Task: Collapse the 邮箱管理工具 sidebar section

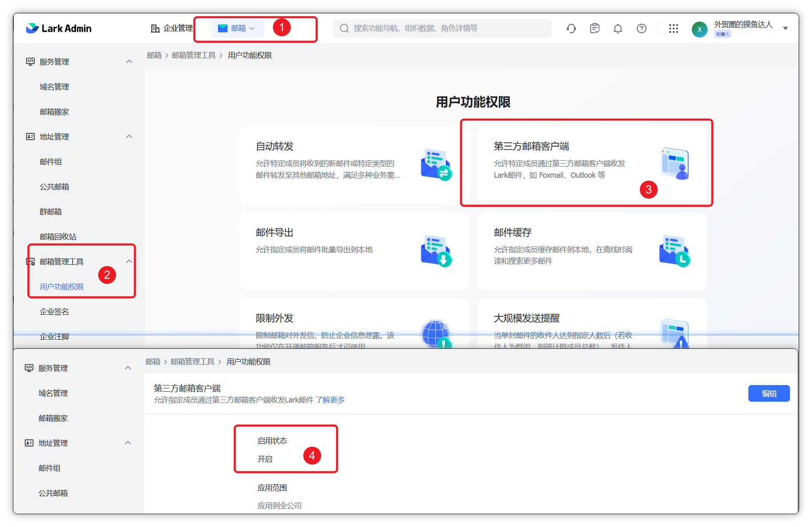Action: [x=129, y=261]
